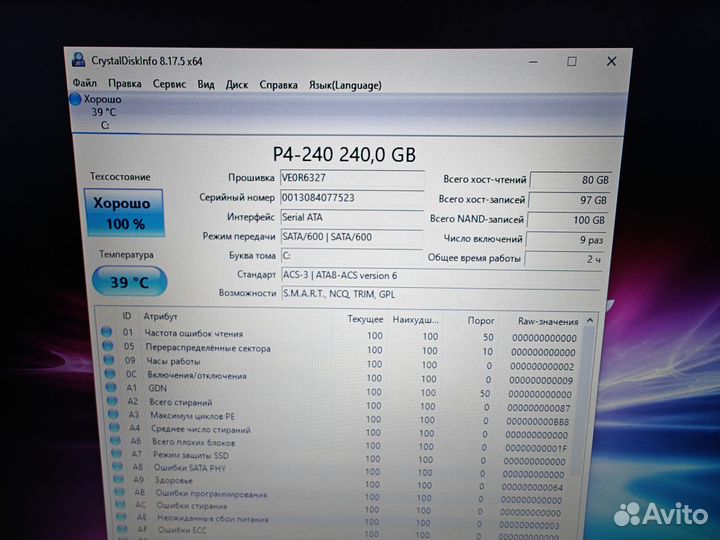Open the Язык(Language) menu
The height and width of the screenshot is (540, 720).
click(x=345, y=85)
